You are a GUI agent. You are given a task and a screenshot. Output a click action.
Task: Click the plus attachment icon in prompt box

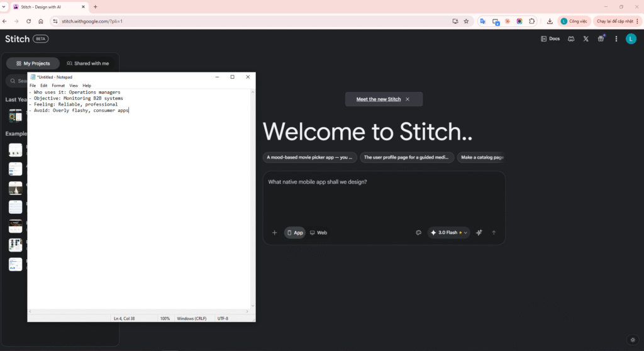pos(274,233)
